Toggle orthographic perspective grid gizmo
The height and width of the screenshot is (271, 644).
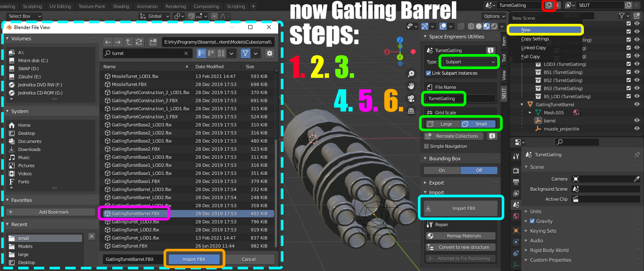411,111
